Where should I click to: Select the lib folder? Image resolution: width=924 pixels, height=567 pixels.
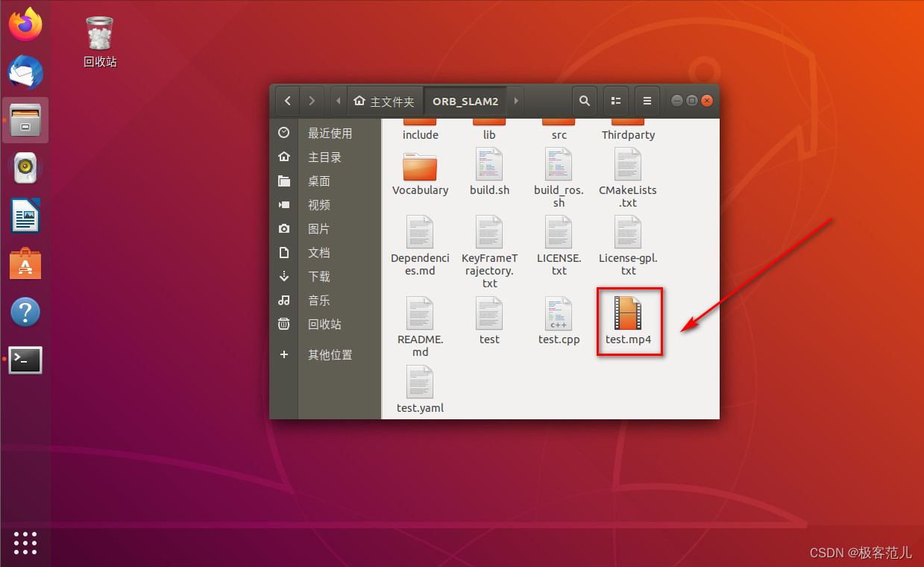click(489, 129)
